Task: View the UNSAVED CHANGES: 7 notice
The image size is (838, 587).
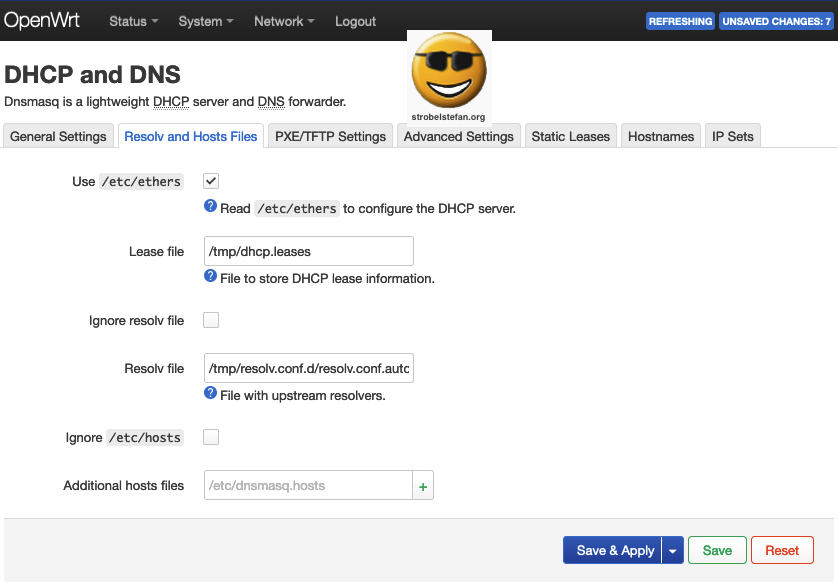Action: click(776, 20)
